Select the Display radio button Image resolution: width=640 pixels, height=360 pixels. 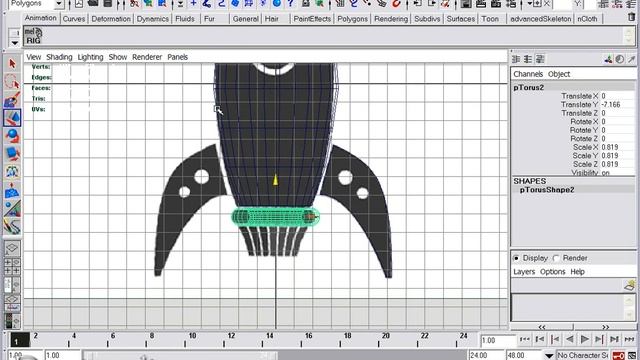pyautogui.click(x=516, y=258)
